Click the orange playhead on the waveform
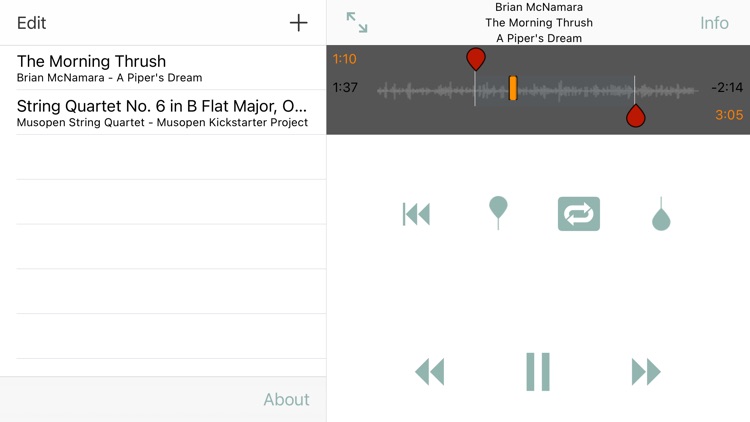 513,88
